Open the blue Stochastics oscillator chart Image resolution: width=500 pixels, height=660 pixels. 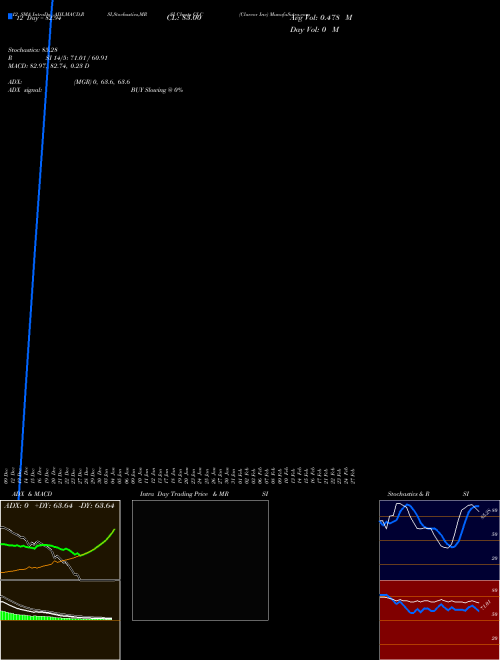coord(439,540)
